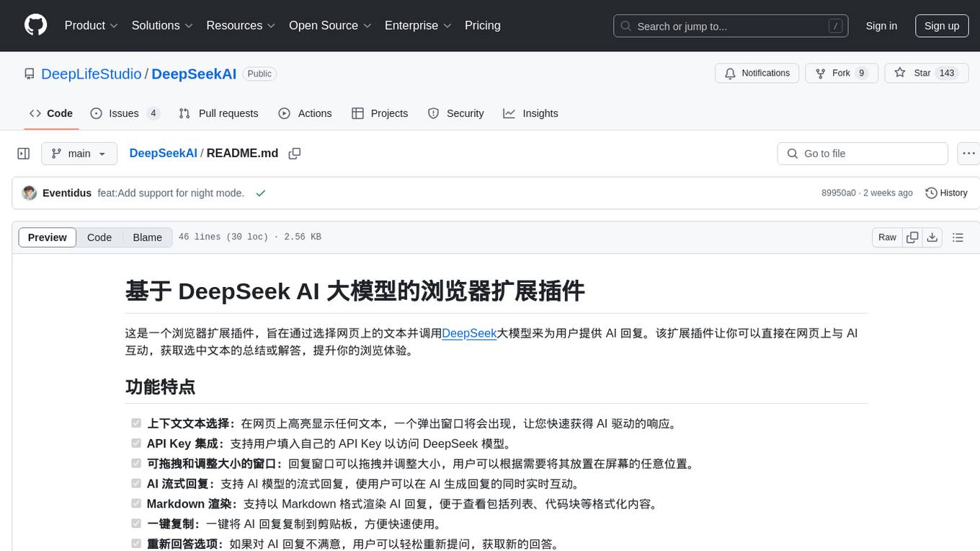Click the Go to file field
980x551 pixels.
(x=863, y=154)
